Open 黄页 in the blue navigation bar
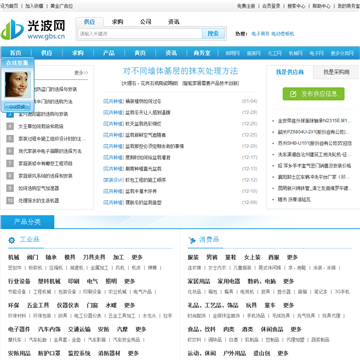Image resolution: width=360 pixels, height=360 pixels. click(x=140, y=53)
